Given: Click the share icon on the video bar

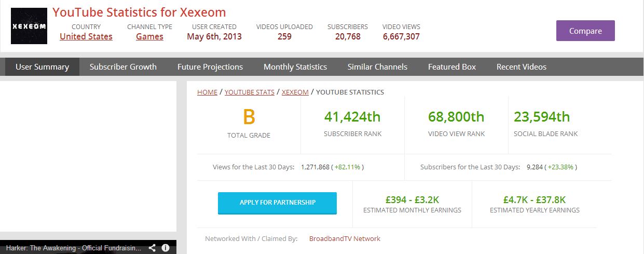Looking at the screenshot, I should click(152, 248).
